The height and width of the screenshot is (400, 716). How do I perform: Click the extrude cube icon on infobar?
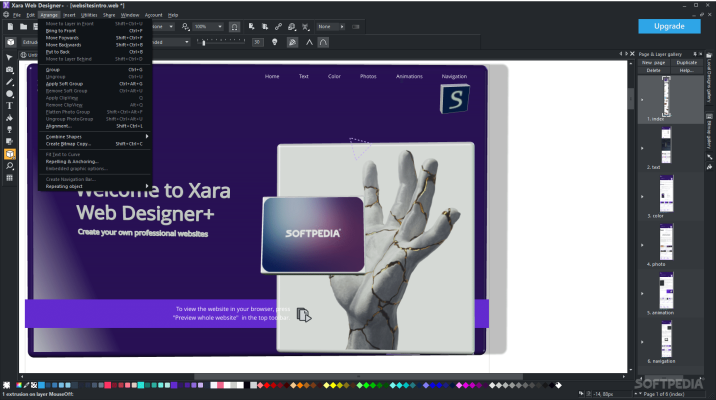click(11, 42)
